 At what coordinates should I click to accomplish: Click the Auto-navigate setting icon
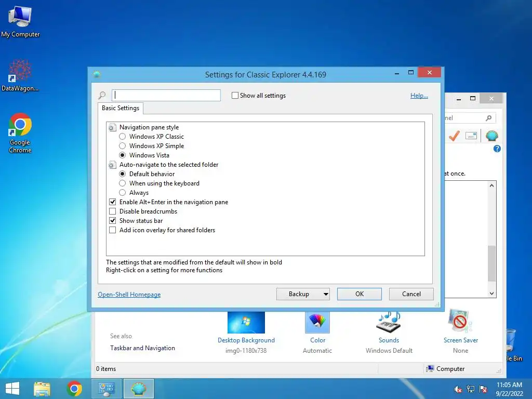112,165
